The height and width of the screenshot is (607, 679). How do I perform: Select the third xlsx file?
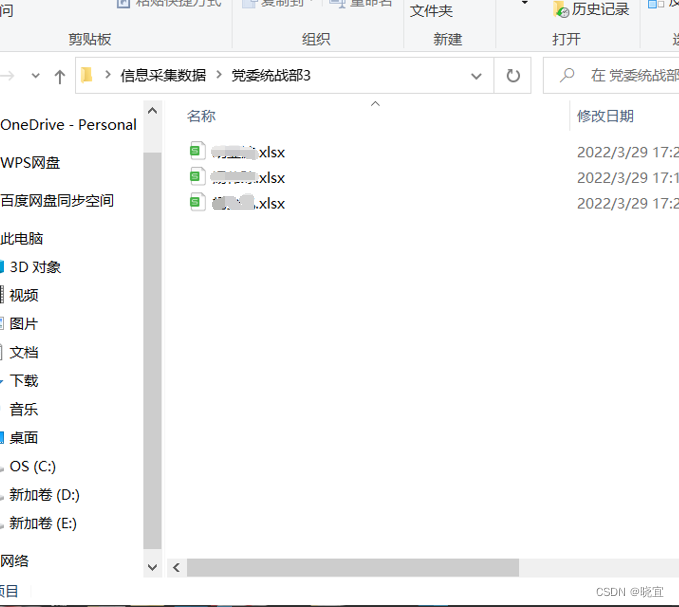[x=248, y=203]
